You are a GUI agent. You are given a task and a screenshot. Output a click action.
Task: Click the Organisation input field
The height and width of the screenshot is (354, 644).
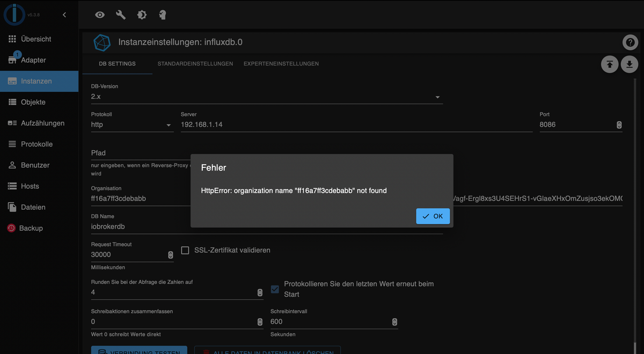click(141, 198)
